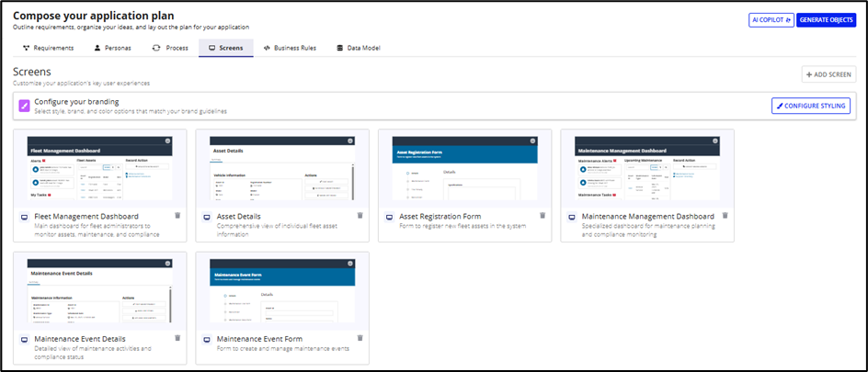Viewport: 868px width, 372px height.
Task: Click the purple branding brush icon
Action: [x=24, y=107]
